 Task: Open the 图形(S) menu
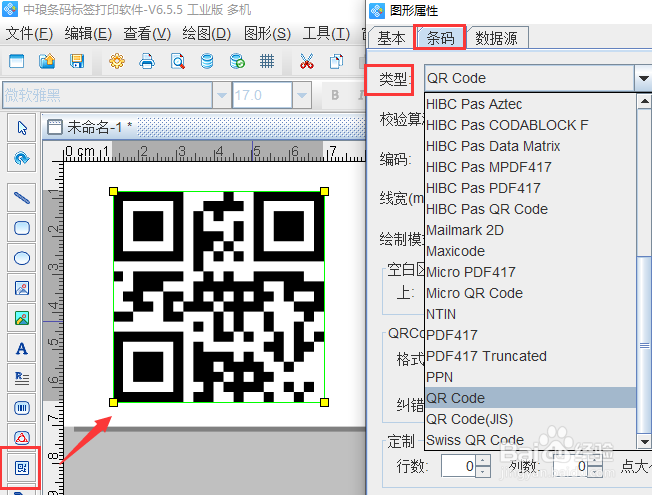[x=267, y=34]
